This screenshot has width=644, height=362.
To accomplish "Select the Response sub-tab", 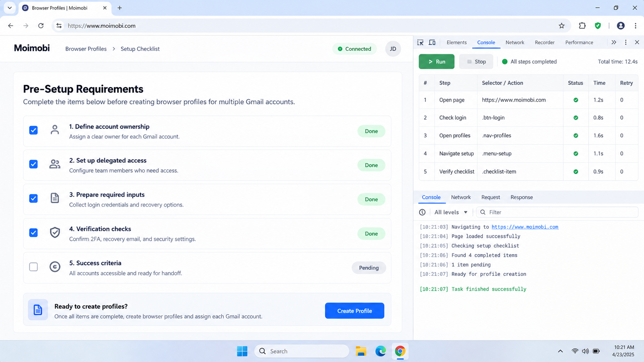I will tap(522, 197).
